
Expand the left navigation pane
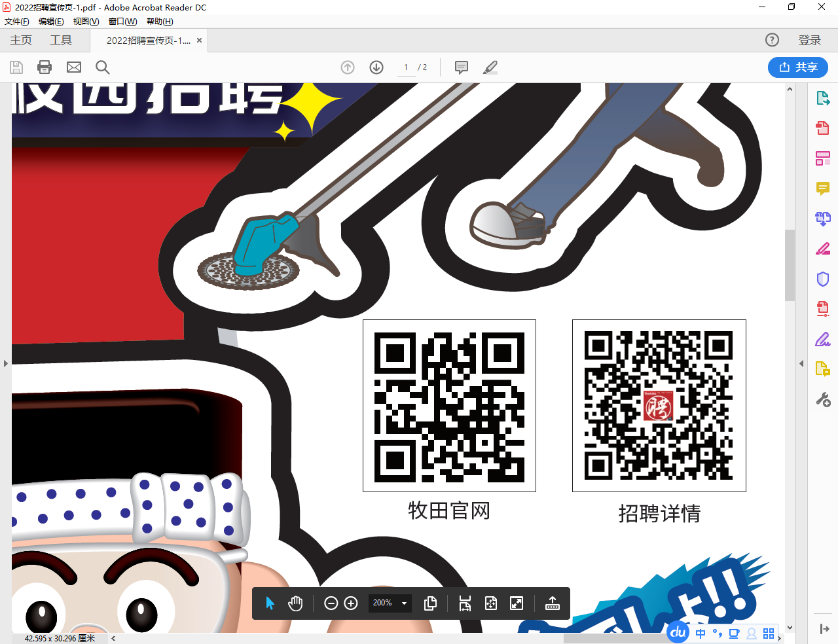click(x=6, y=363)
